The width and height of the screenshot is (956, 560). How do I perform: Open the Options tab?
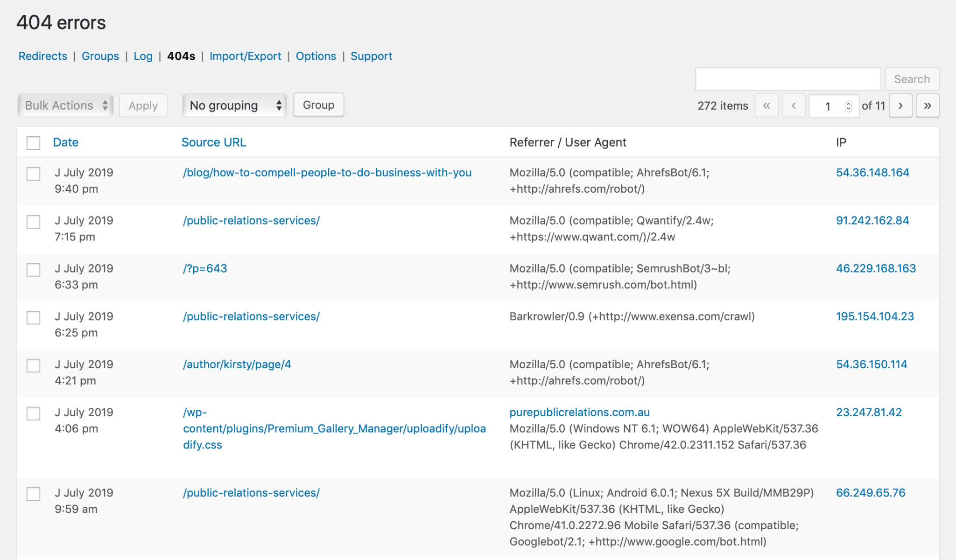(316, 56)
